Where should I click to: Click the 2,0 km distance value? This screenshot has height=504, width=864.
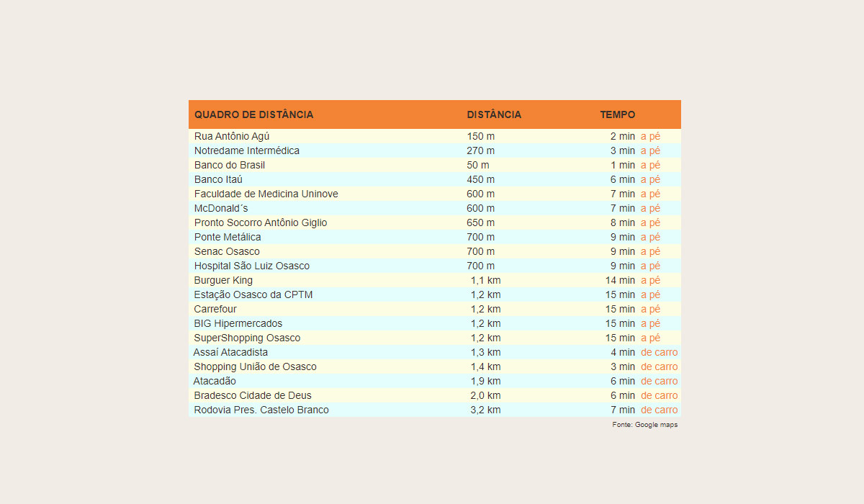(486, 395)
